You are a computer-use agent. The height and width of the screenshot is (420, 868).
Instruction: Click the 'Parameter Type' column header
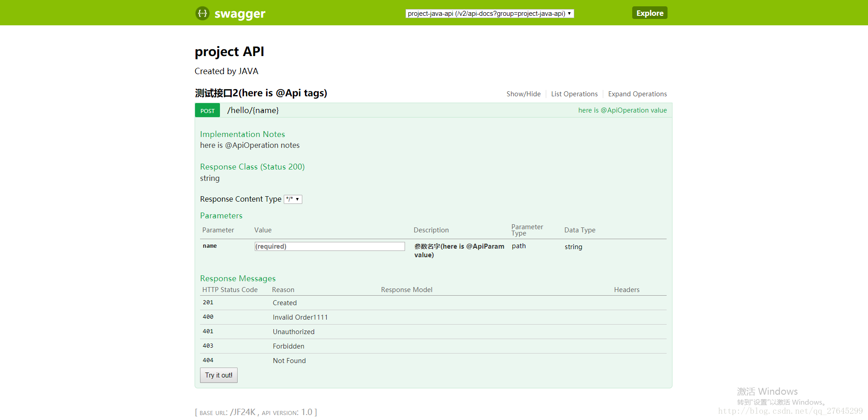(527, 230)
